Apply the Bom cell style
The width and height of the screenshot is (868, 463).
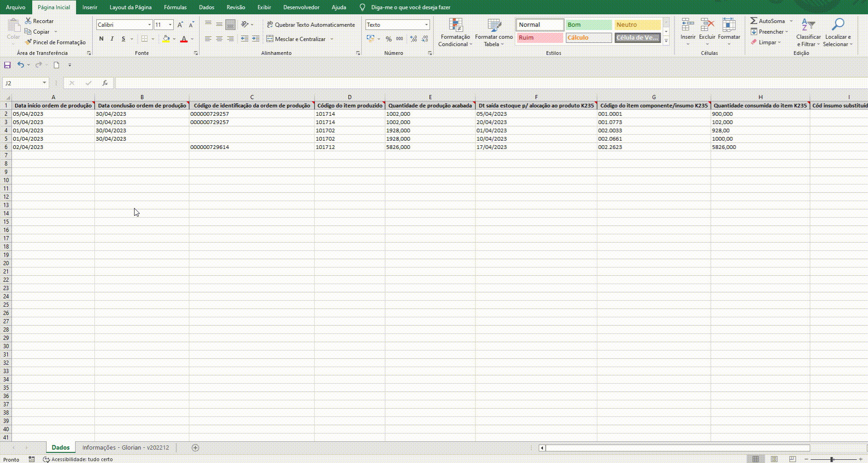[588, 24]
